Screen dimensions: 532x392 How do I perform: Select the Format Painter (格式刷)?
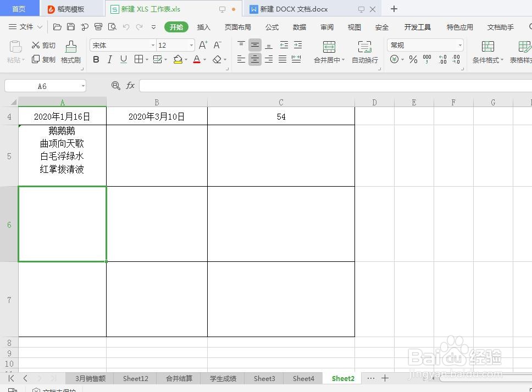point(70,52)
